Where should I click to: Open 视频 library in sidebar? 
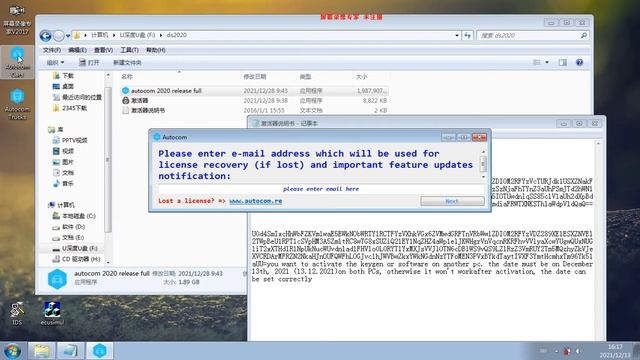click(x=63, y=151)
